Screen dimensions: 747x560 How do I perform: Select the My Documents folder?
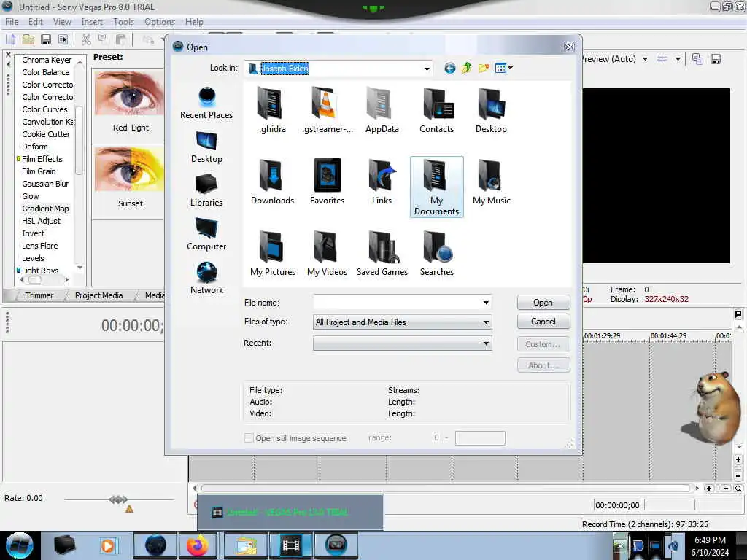coord(436,187)
